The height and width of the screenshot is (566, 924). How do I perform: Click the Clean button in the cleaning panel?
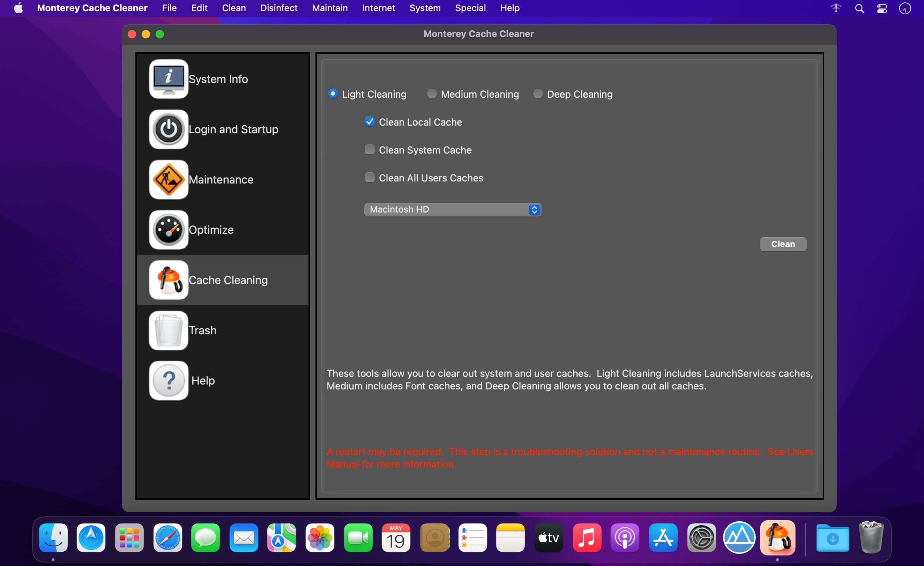[783, 244]
